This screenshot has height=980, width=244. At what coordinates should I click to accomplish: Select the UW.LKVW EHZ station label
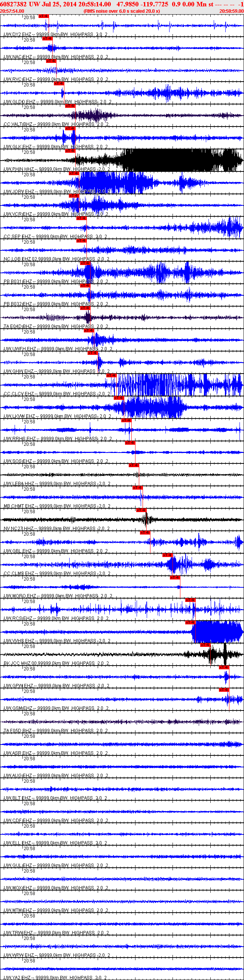tap(57, 416)
